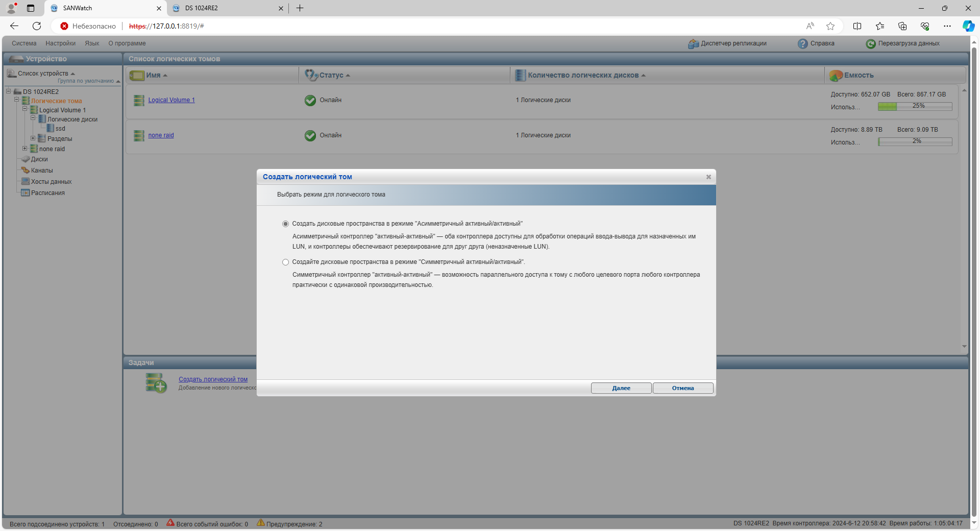
Task: Click the Далее button in dialog
Action: tap(621, 388)
